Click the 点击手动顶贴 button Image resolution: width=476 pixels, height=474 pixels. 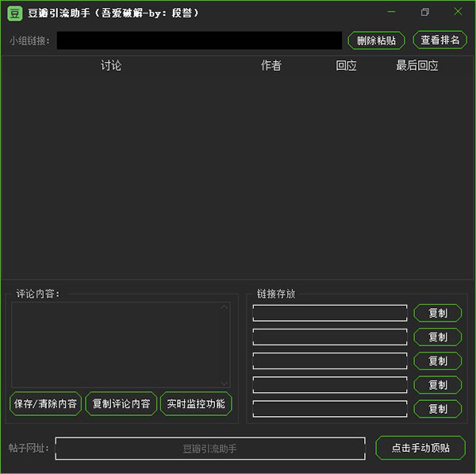click(x=420, y=448)
